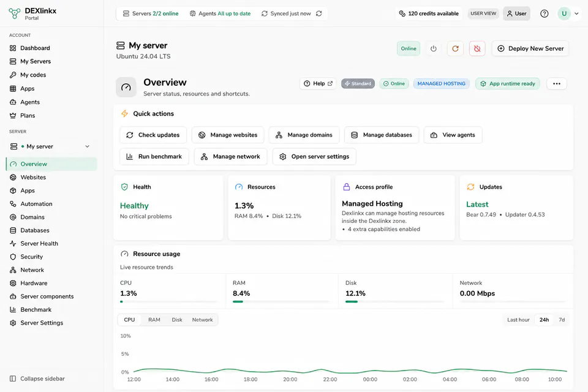Click the MANAGED HOSTING badge

tap(442, 84)
